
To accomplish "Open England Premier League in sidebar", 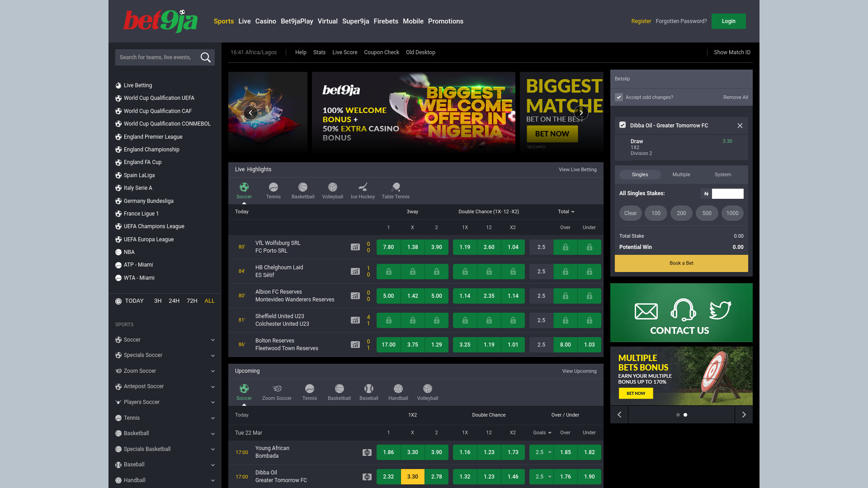I will (x=153, y=137).
